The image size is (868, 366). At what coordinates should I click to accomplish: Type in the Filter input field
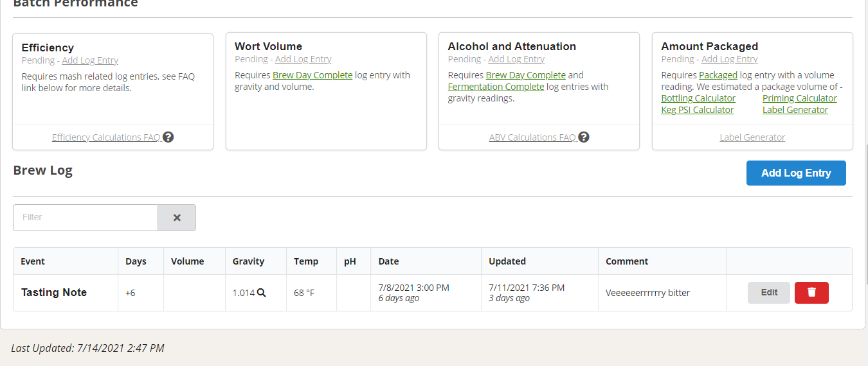(x=86, y=218)
